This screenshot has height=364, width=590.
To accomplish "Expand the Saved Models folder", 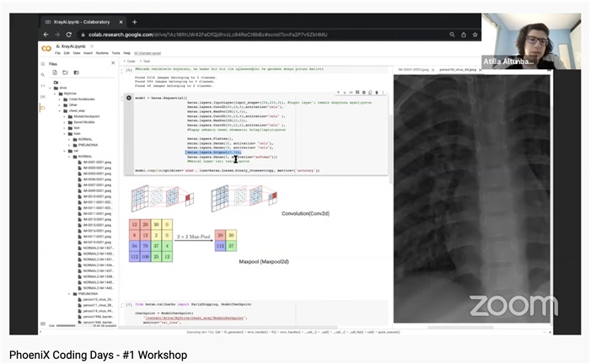I will pyautogui.click(x=65, y=122).
